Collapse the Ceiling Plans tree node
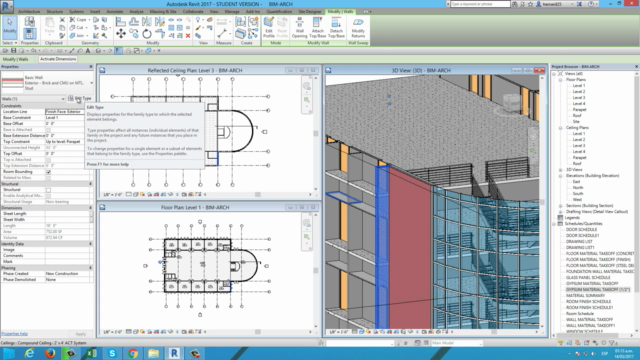 [560, 128]
